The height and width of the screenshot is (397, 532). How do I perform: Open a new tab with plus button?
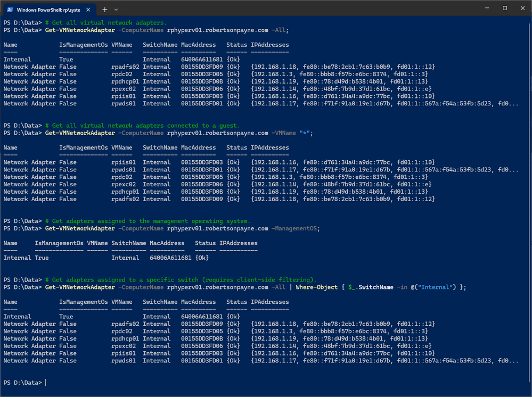104,10
